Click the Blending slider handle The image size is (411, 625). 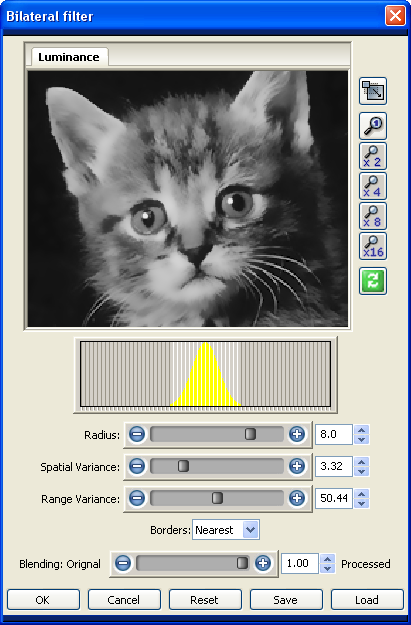pyautogui.click(x=242, y=563)
